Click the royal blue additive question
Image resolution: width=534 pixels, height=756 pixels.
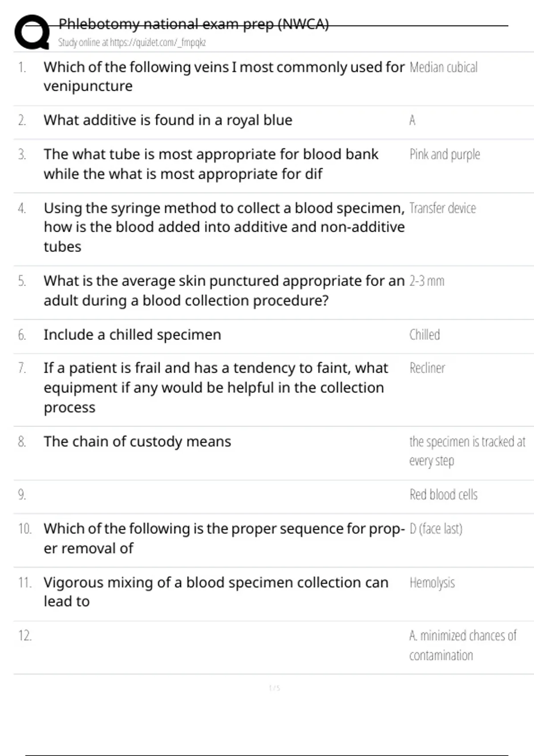click(168, 120)
